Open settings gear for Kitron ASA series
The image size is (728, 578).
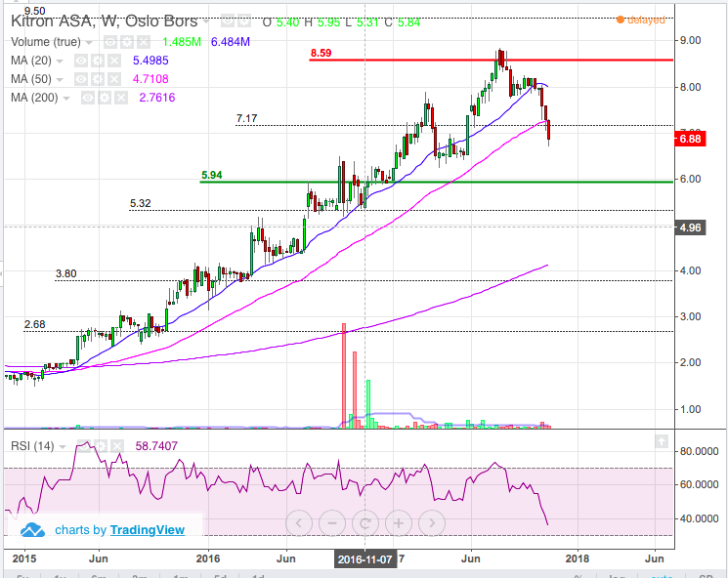click(x=243, y=21)
